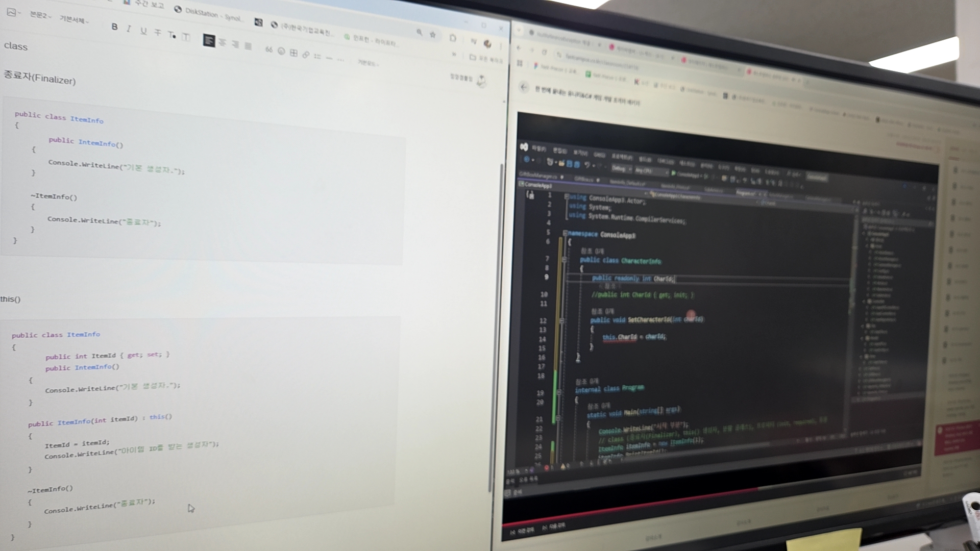Open the 기본서체 font dropdown

pyautogui.click(x=74, y=20)
